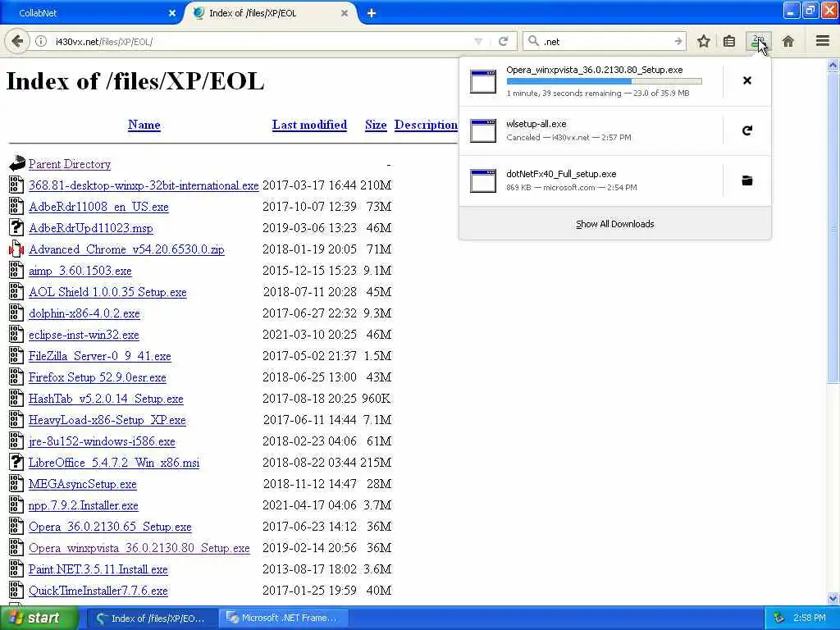Click the Advanced_Chrome zip file icon
The width and height of the screenshot is (840, 630).
tap(16, 249)
